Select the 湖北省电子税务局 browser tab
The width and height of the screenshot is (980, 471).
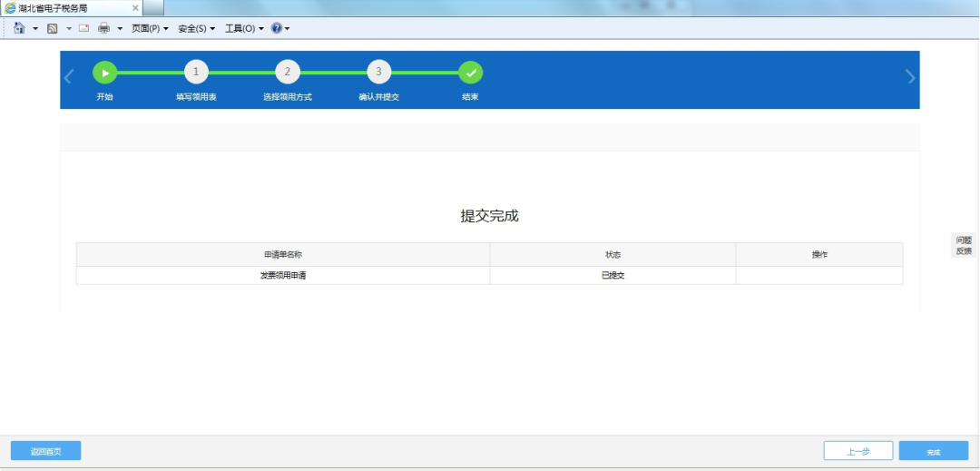click(72, 8)
